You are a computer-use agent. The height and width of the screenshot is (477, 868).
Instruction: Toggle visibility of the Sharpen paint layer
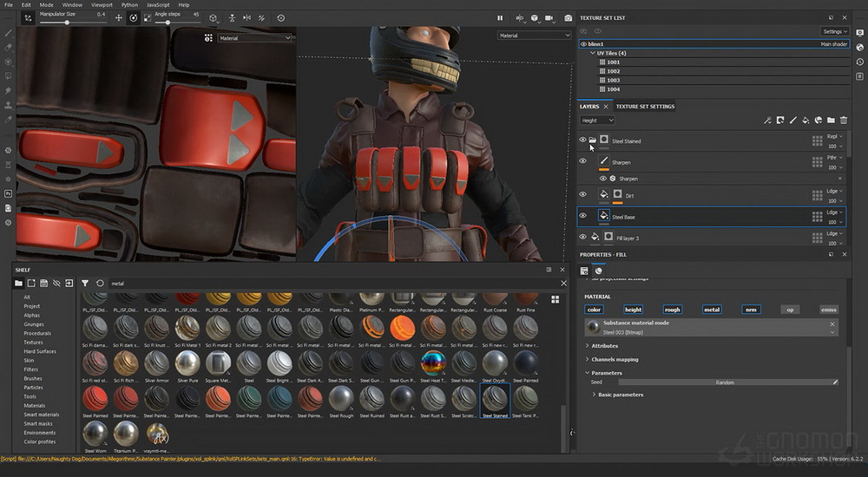[582, 161]
